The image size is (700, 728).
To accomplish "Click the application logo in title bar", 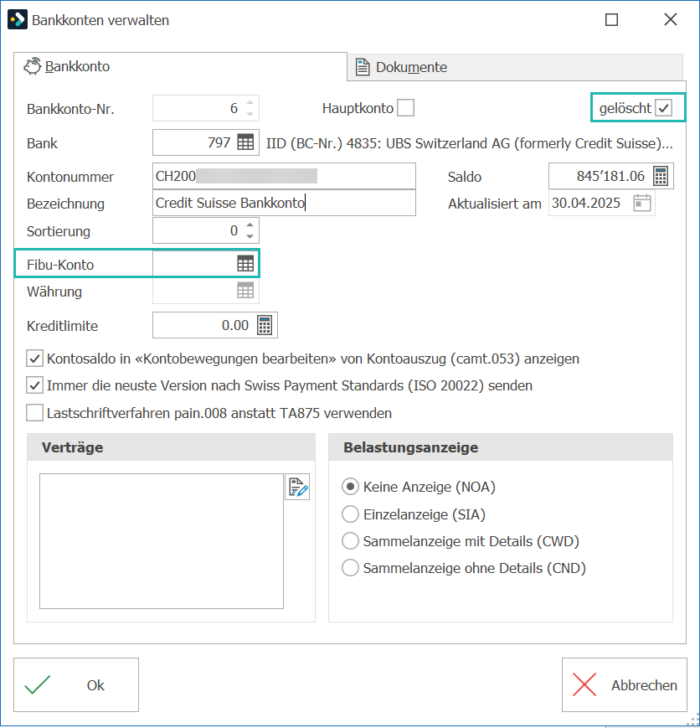I will tap(18, 20).
